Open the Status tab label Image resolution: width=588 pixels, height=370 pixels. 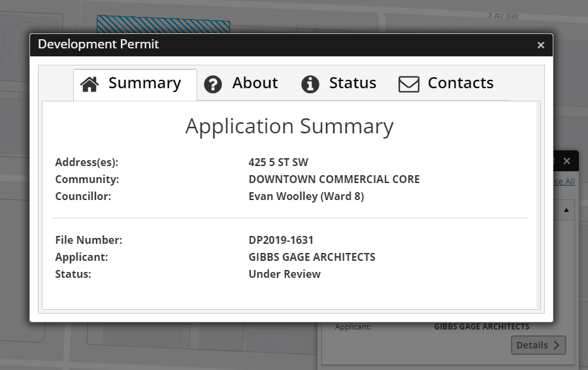[352, 83]
